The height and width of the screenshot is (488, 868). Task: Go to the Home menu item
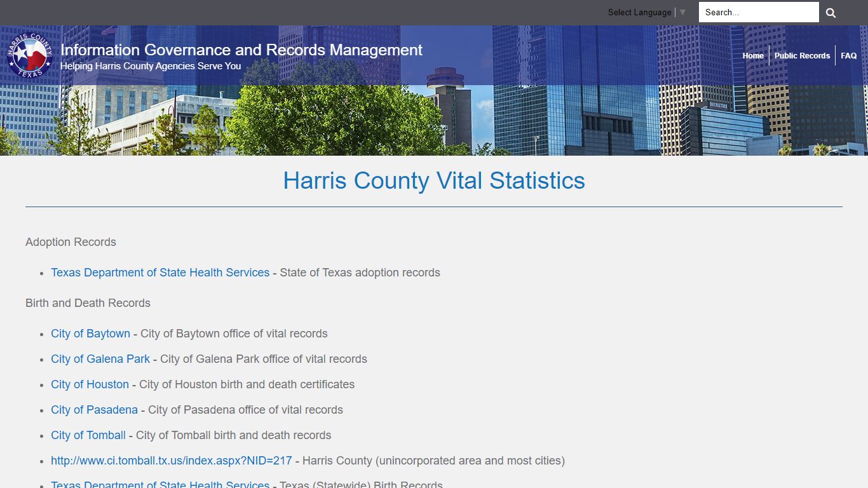pyautogui.click(x=753, y=56)
